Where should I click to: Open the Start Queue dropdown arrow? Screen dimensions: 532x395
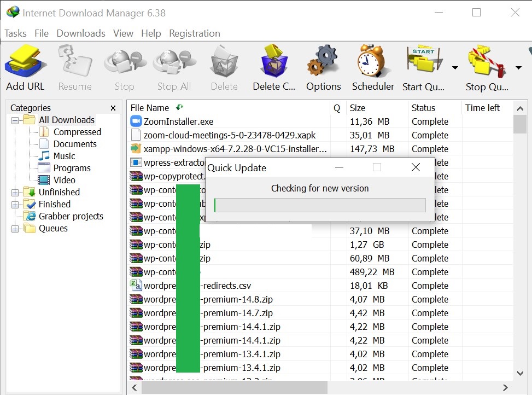(x=455, y=68)
